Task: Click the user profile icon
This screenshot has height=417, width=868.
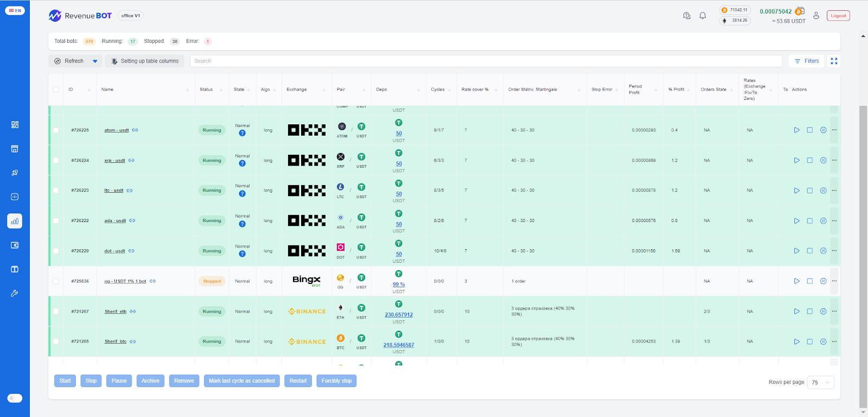Action: pos(816,16)
